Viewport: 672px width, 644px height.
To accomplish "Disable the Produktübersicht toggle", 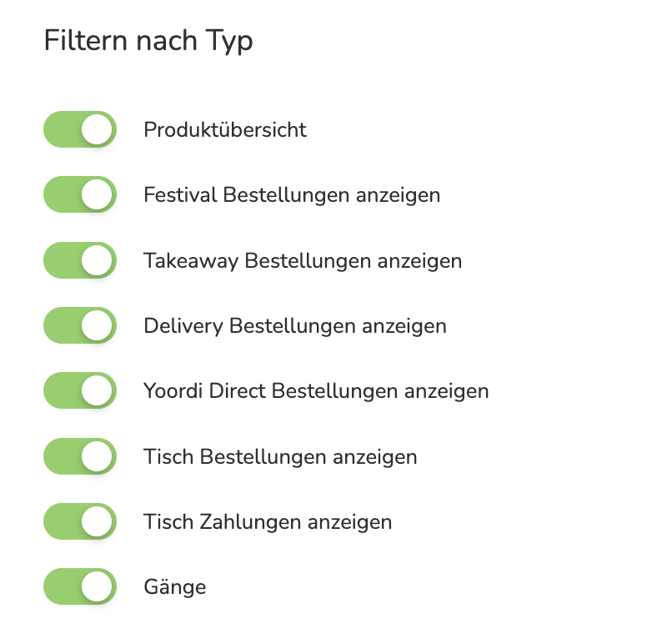I will coord(80,129).
